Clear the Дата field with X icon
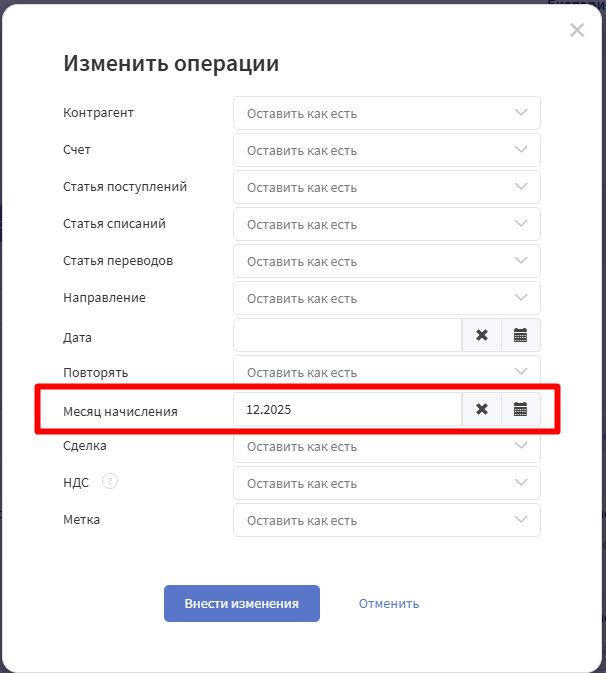 (481, 335)
